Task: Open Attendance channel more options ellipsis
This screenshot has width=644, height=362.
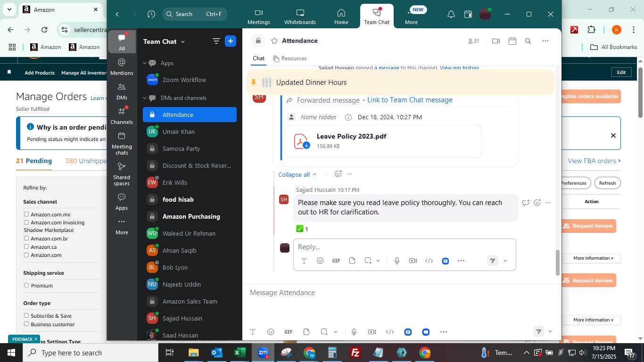Action: [545, 41]
